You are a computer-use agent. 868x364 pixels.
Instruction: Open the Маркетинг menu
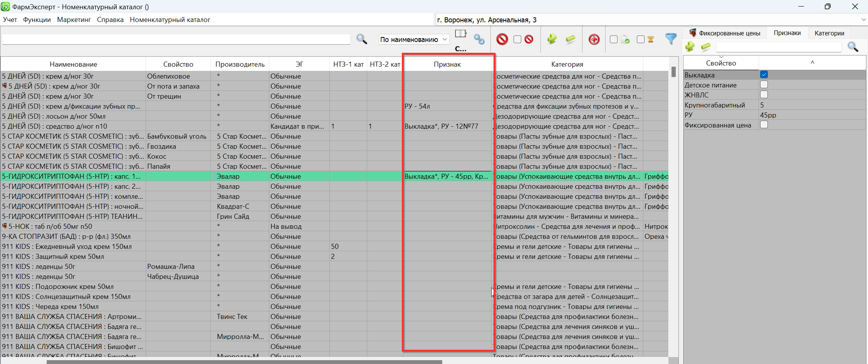coord(74,20)
